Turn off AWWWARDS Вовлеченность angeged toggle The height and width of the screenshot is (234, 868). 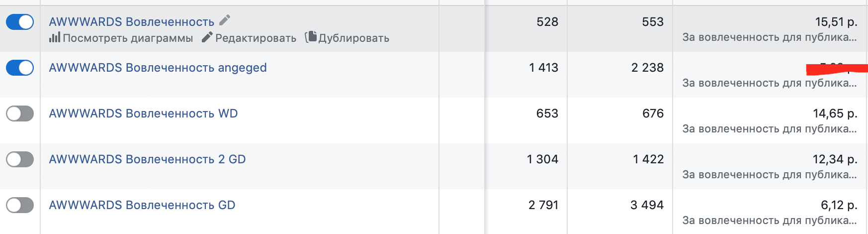(x=20, y=68)
